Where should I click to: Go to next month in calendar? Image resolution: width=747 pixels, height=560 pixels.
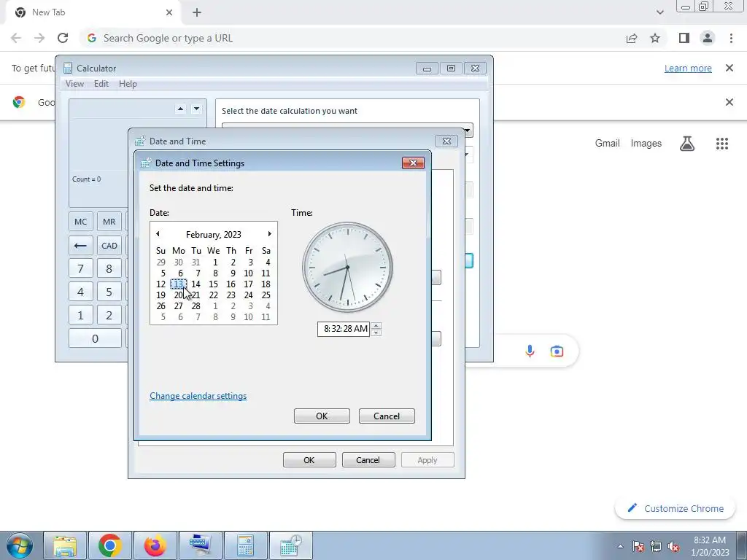270,234
